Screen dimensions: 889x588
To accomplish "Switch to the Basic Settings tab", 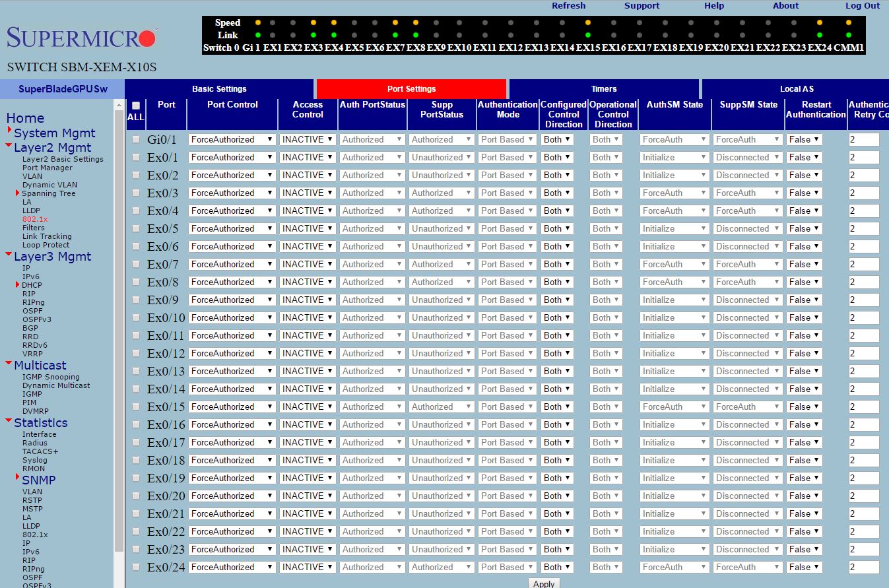I will (219, 88).
